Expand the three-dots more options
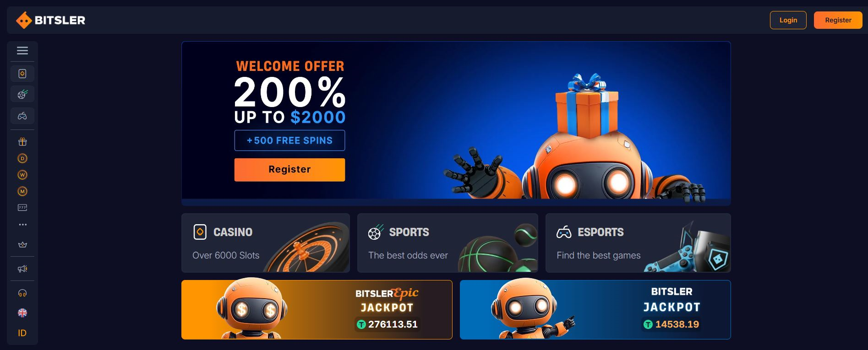 coord(22,225)
